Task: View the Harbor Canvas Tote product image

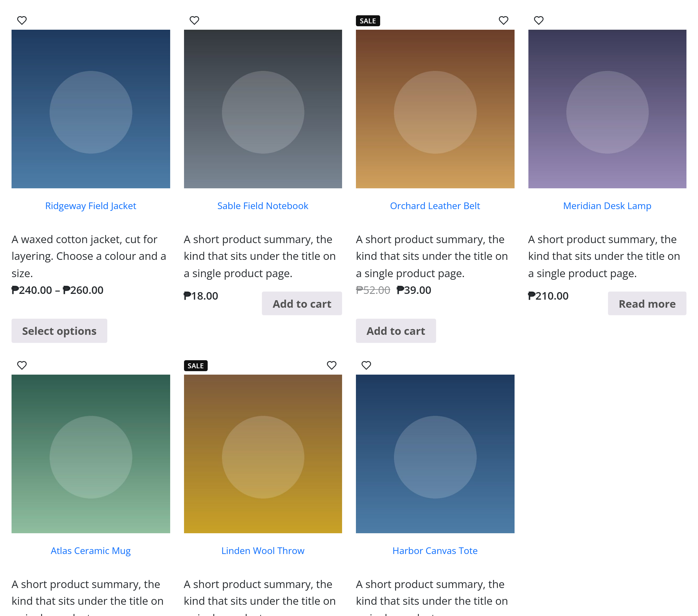Action: [x=435, y=454]
